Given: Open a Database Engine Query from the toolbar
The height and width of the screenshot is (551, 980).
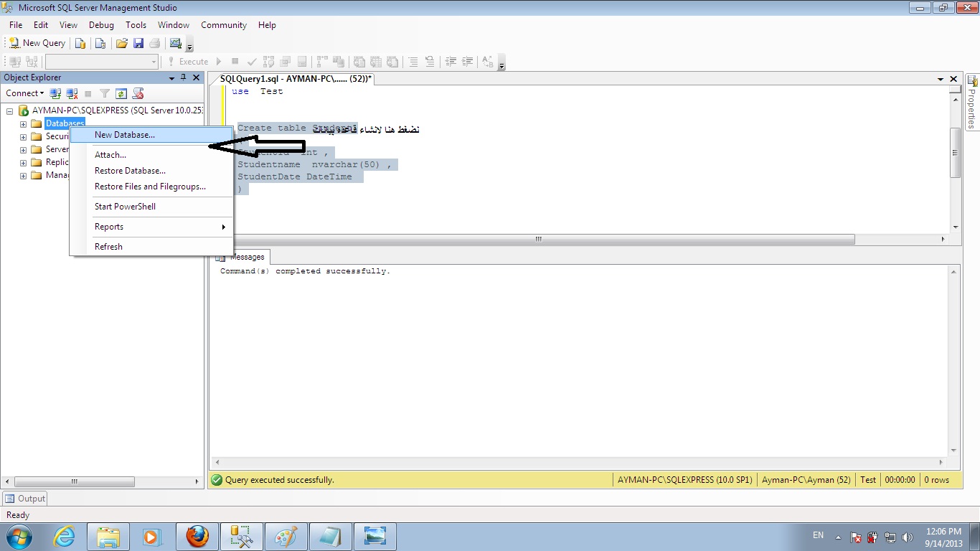Looking at the screenshot, I should 80,43.
